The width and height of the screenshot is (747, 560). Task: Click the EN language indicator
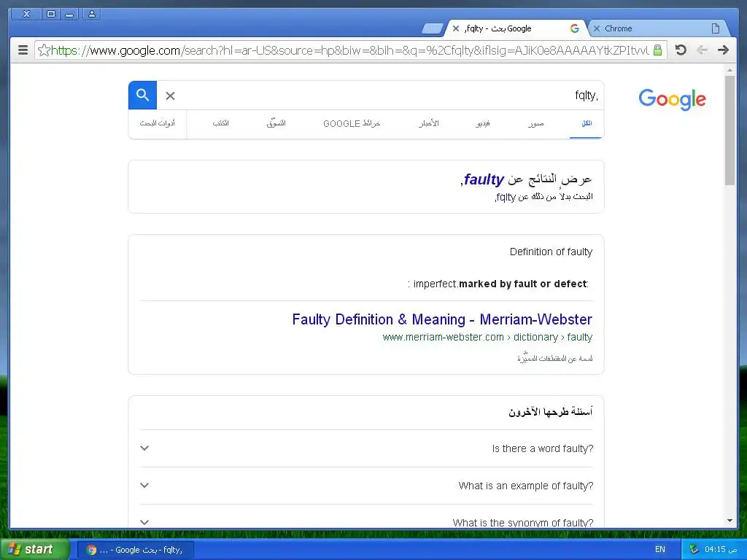(659, 550)
